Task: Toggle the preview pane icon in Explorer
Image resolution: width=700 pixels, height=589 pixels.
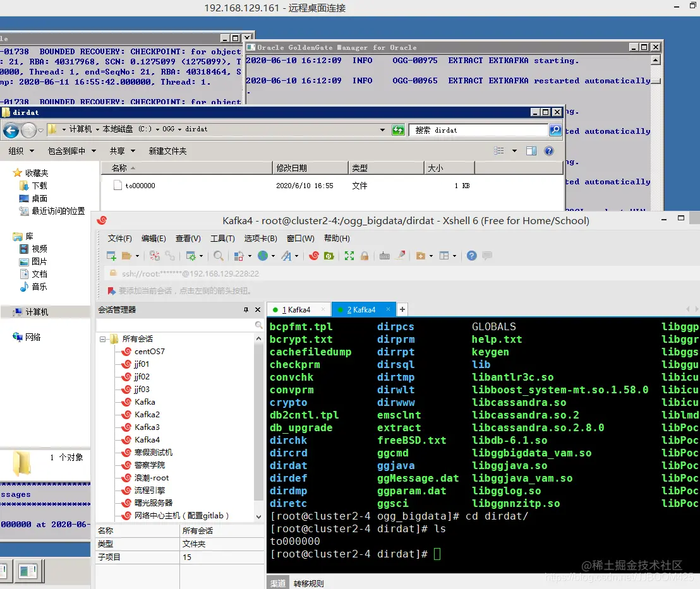Action: [x=531, y=151]
